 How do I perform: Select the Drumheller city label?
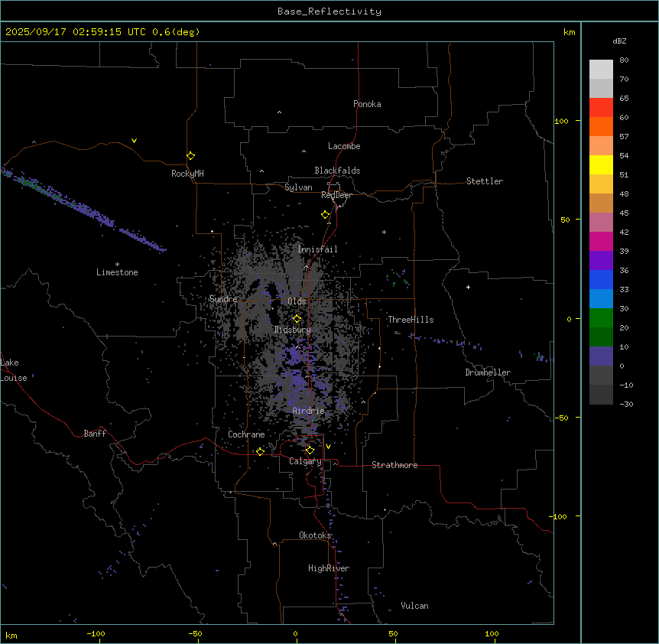[x=487, y=372]
